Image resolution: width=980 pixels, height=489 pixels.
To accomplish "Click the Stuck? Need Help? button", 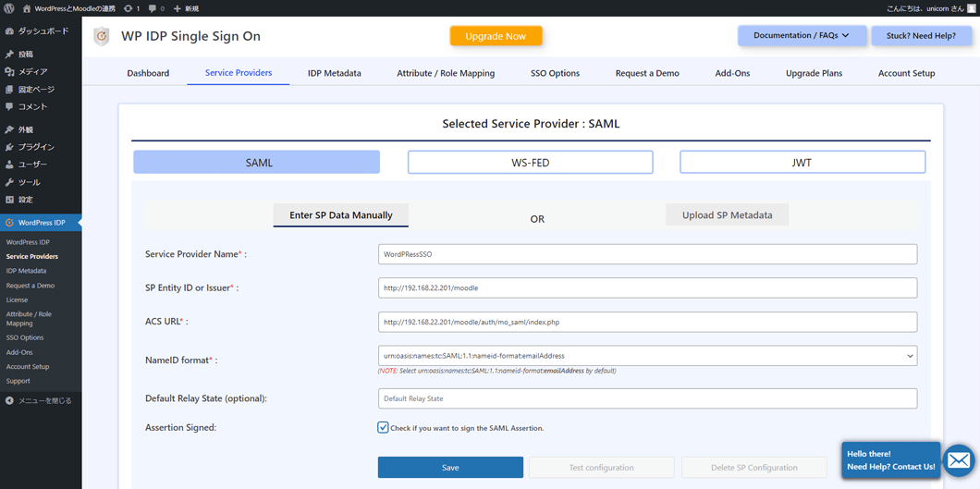I will [921, 36].
